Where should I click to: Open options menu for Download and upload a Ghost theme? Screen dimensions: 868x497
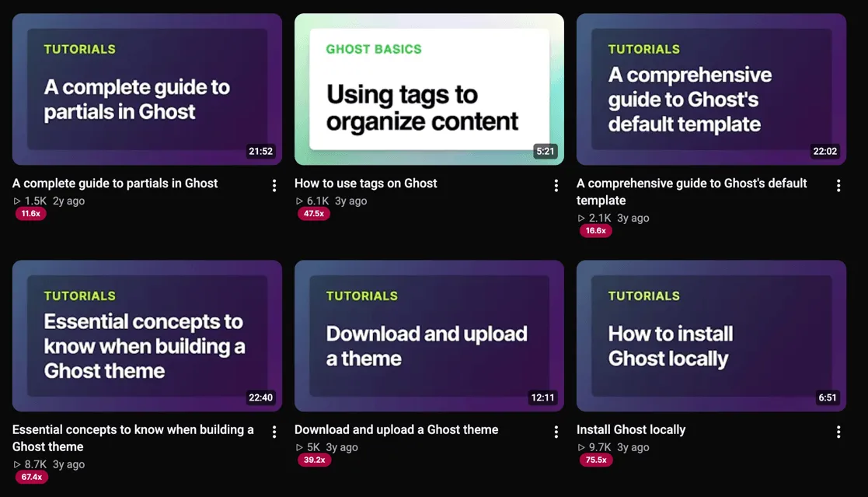[x=556, y=432]
